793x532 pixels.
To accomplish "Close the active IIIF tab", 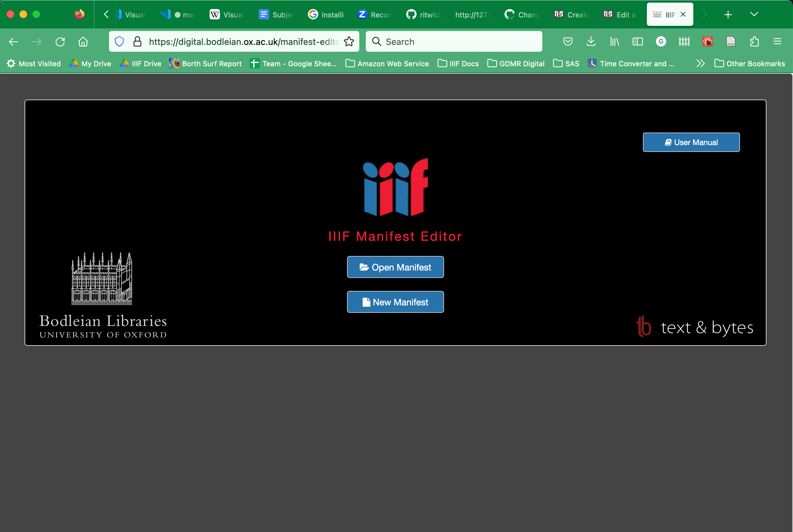I will pos(683,14).
